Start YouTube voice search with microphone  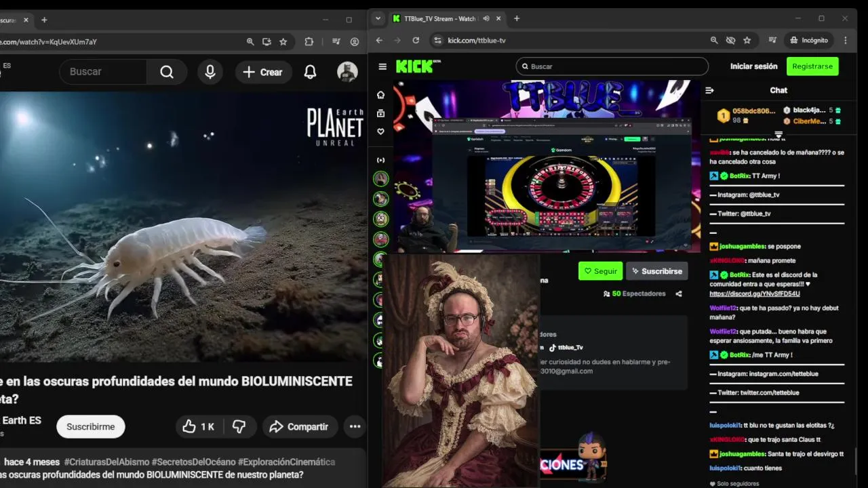210,72
